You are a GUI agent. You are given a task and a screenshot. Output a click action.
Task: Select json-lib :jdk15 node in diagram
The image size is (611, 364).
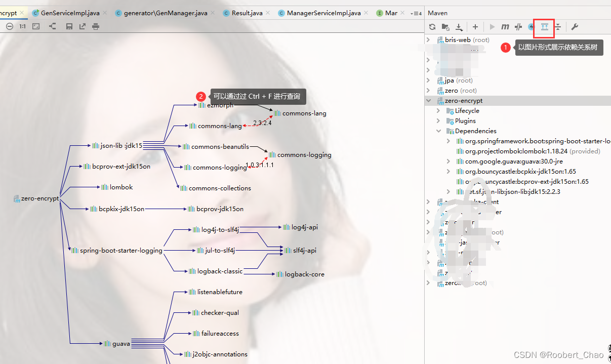117,145
